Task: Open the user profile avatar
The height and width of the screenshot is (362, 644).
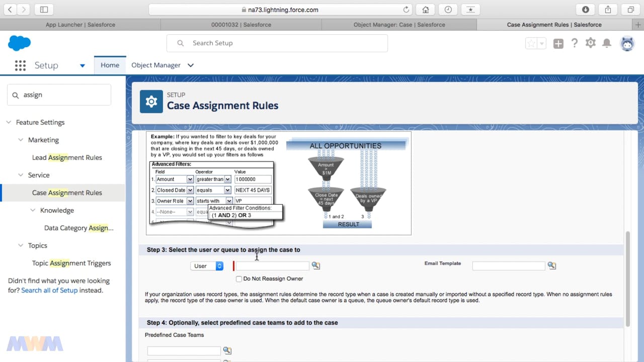Action: click(x=627, y=44)
